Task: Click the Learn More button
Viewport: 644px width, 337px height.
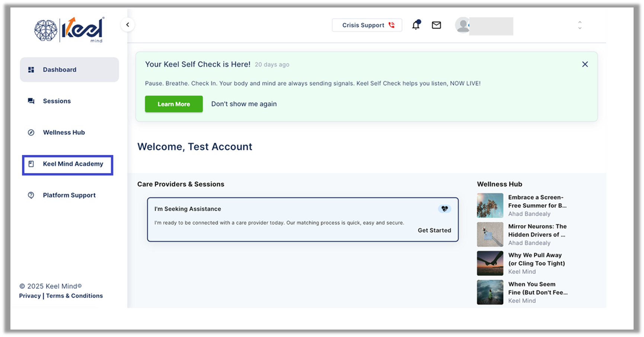Action: (x=173, y=104)
